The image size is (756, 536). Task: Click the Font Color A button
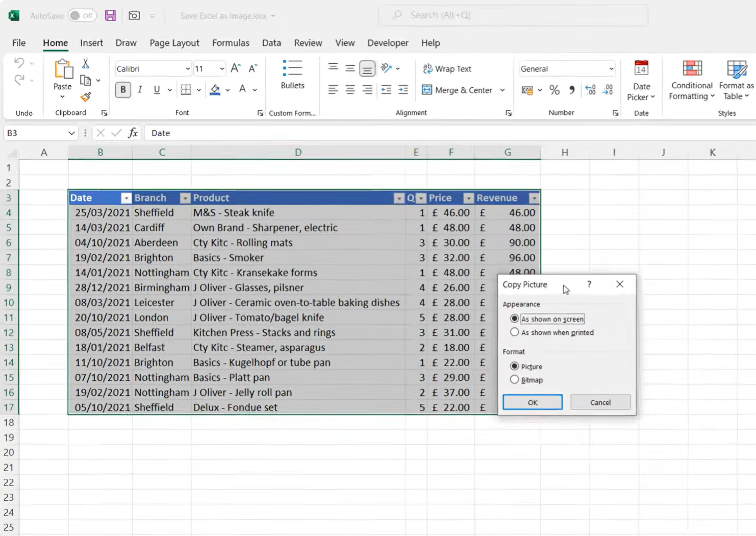point(243,90)
